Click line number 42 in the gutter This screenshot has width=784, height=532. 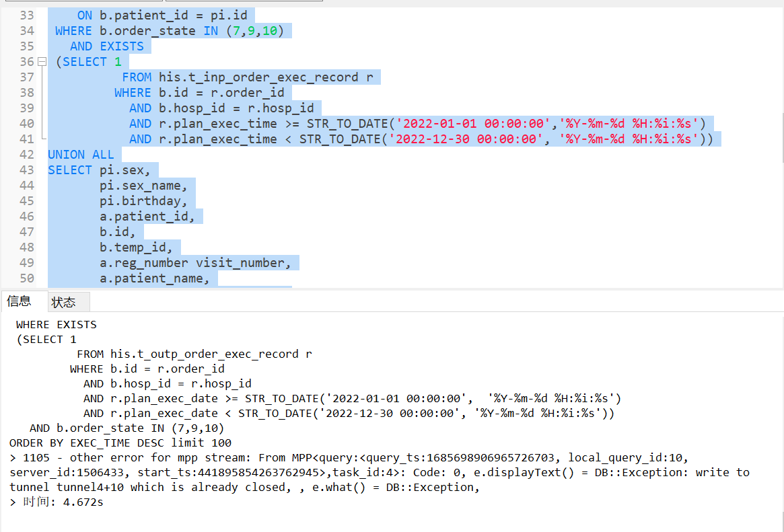pyautogui.click(x=26, y=154)
